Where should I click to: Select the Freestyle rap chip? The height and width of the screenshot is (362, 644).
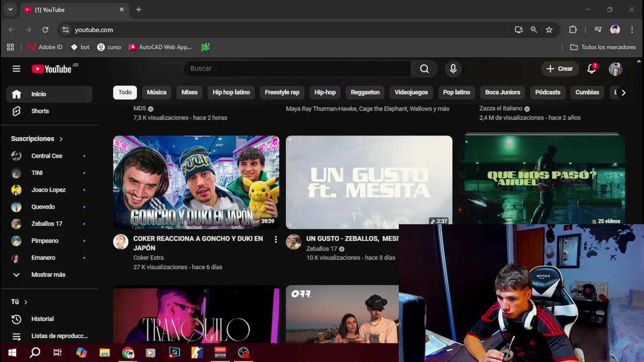pos(282,93)
